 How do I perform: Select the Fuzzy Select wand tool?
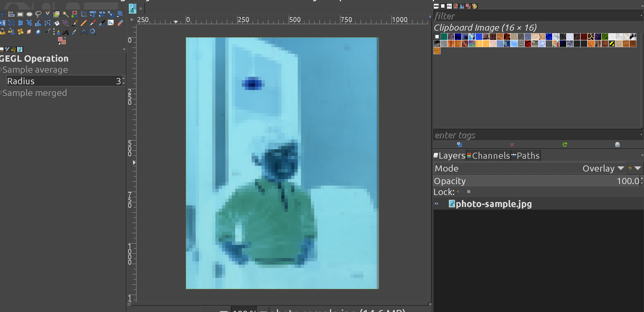(x=65, y=14)
